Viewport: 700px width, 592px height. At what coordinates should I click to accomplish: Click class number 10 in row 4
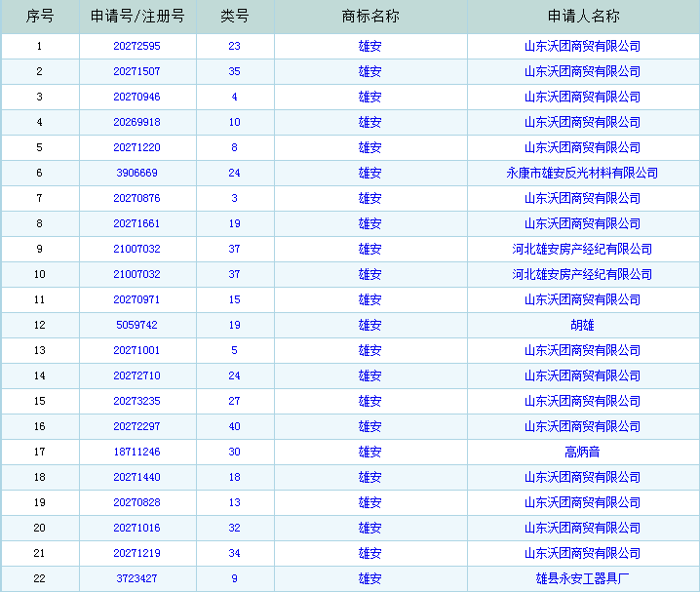click(x=234, y=122)
